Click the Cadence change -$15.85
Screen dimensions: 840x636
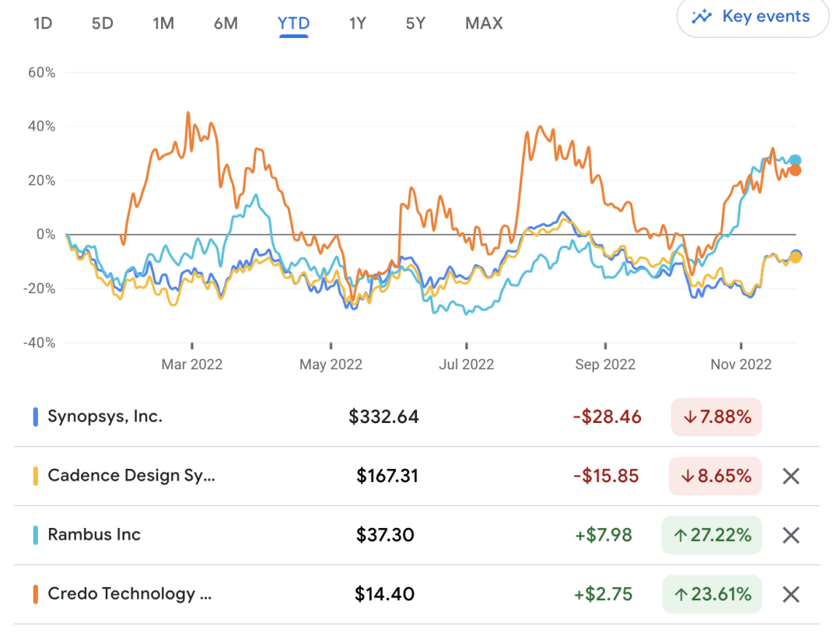(x=606, y=476)
